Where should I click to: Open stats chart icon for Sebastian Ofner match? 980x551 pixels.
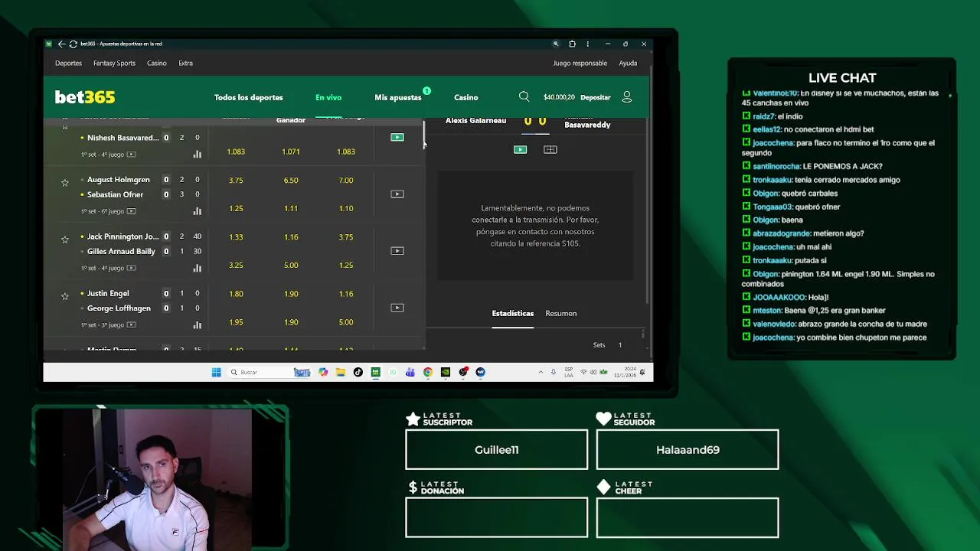click(197, 211)
